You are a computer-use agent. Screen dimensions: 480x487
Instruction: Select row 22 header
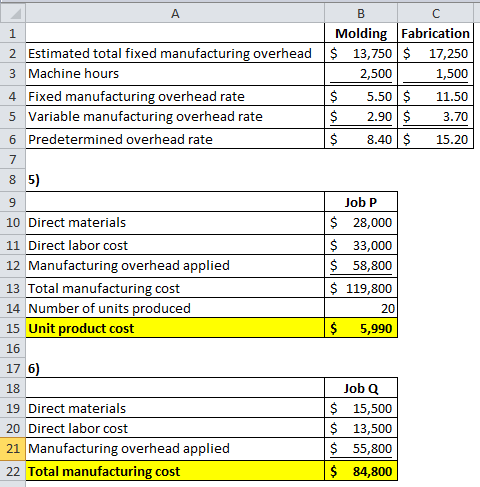point(13,471)
